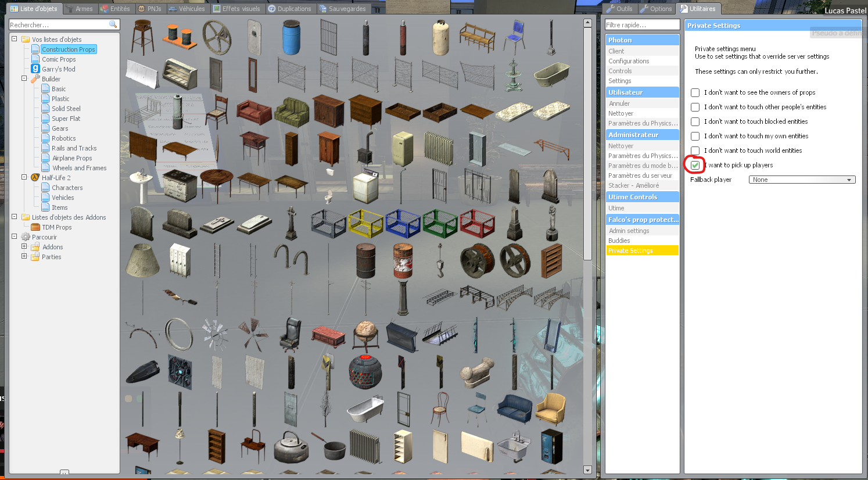The width and height of the screenshot is (868, 480).
Task: Switch to the Armes tab
Action: pos(79,9)
